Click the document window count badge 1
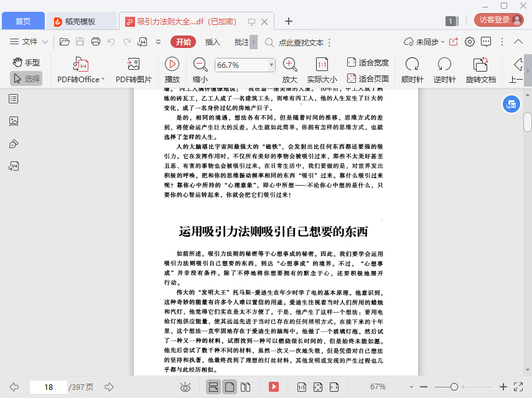 point(452,21)
